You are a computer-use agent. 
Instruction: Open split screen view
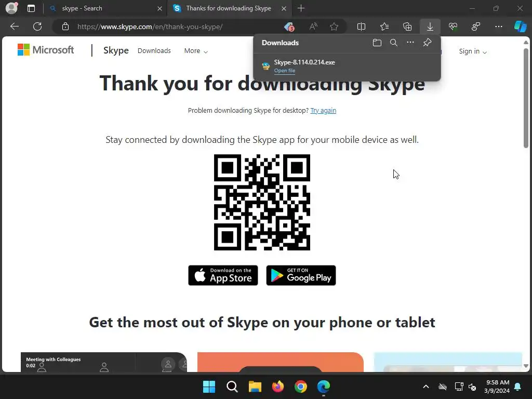(x=362, y=26)
